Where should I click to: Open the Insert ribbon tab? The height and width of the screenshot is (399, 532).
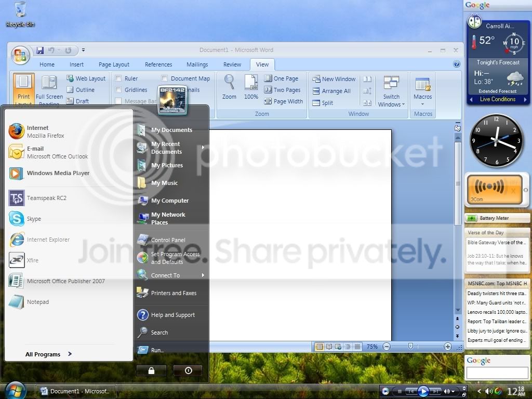[x=76, y=64]
